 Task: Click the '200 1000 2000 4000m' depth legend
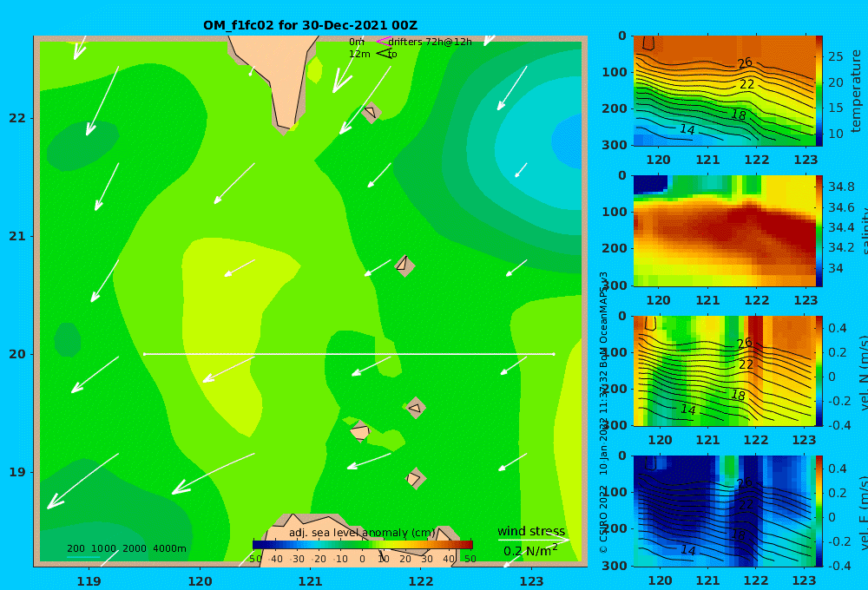pyautogui.click(x=126, y=548)
